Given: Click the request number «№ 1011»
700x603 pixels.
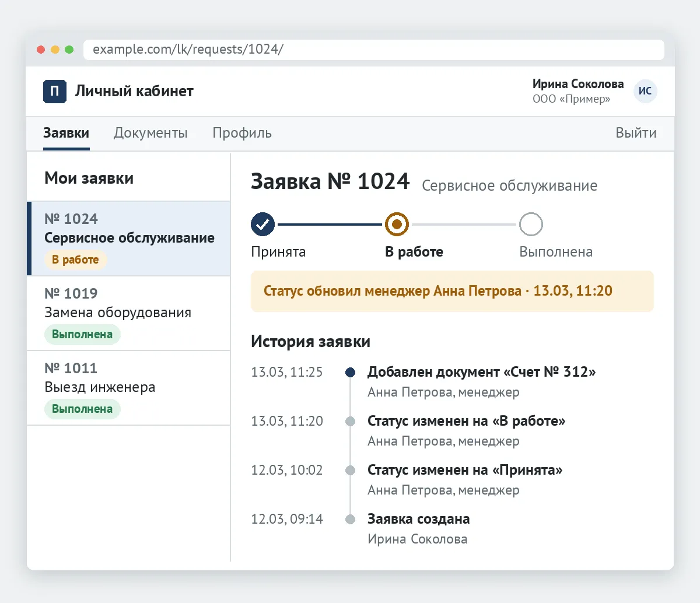Looking at the screenshot, I should point(71,368).
